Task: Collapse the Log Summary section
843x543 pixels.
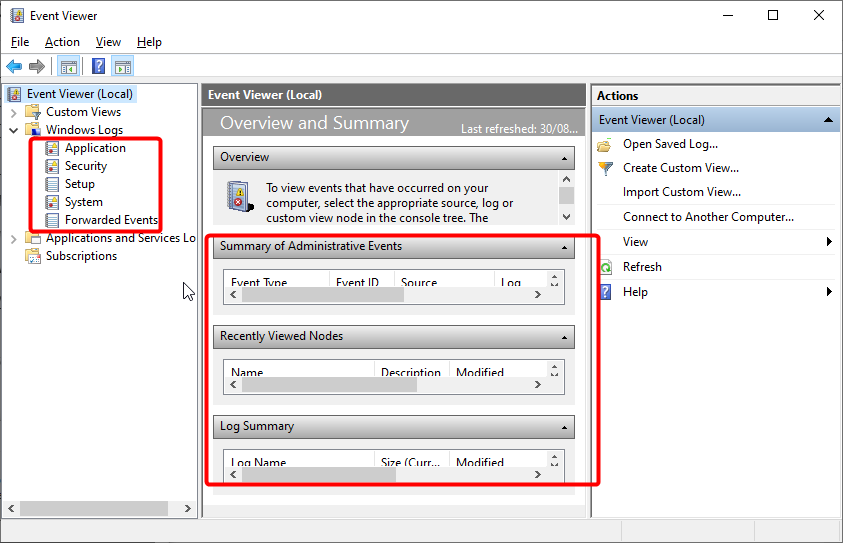Action: (565, 427)
